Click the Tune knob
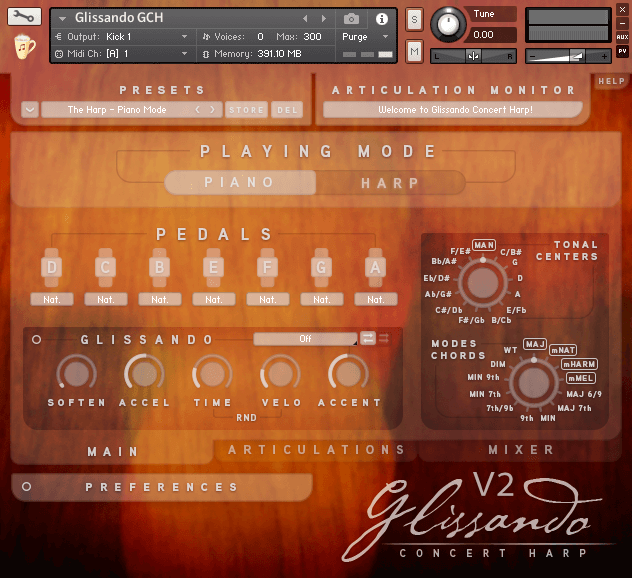The height and width of the screenshot is (578, 632). click(x=448, y=25)
